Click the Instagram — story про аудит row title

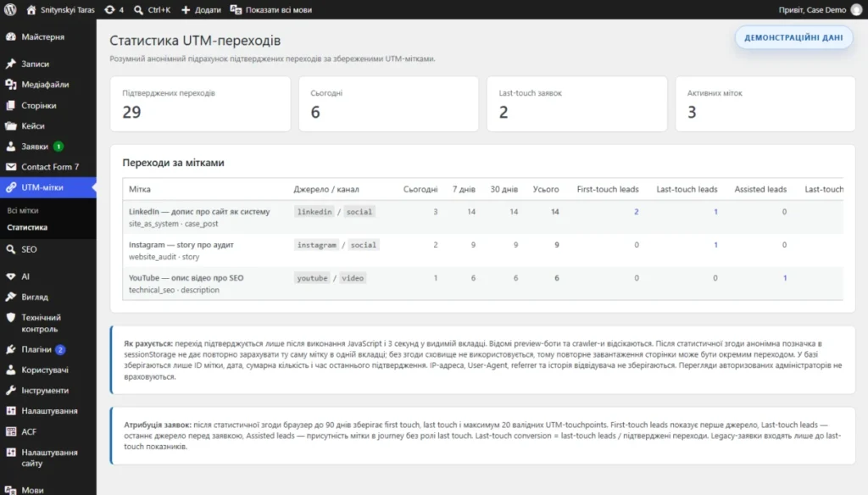pos(181,245)
